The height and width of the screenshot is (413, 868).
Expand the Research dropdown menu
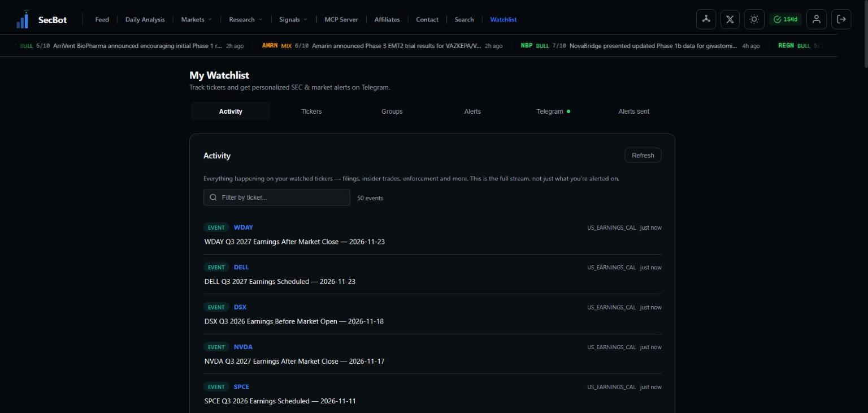[x=246, y=19]
